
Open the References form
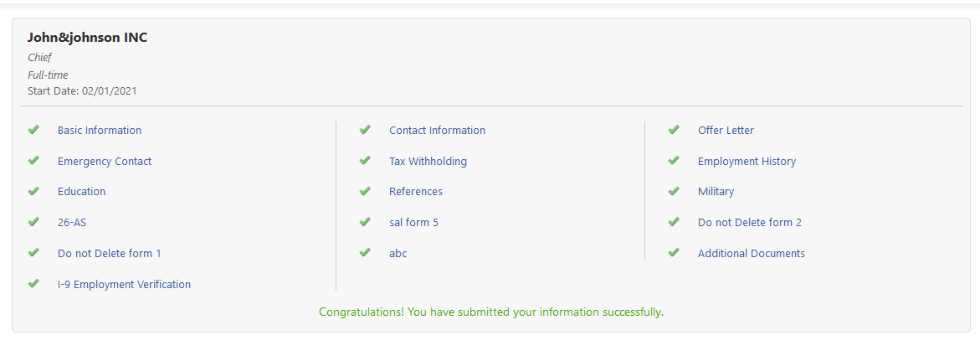coord(416,192)
